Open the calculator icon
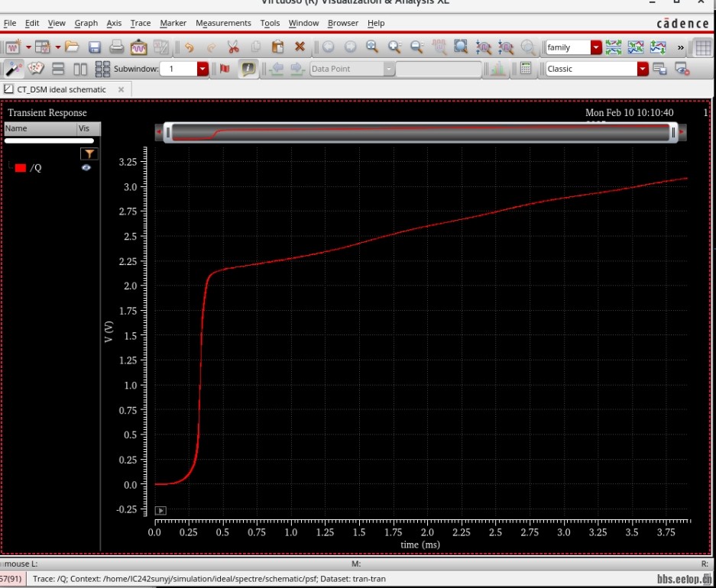716x588 pixels. (526, 69)
